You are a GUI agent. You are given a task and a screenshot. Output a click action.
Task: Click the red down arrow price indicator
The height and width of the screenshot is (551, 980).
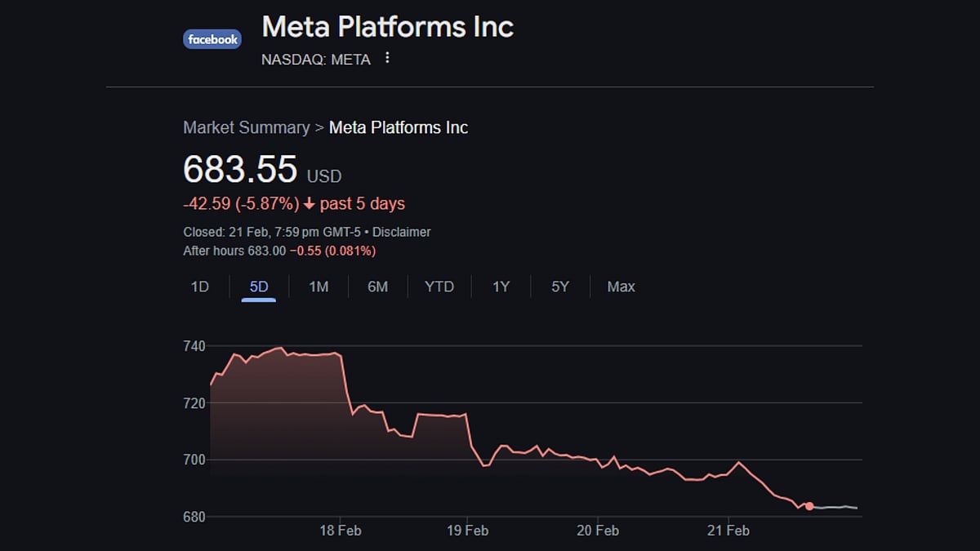pyautogui.click(x=309, y=204)
